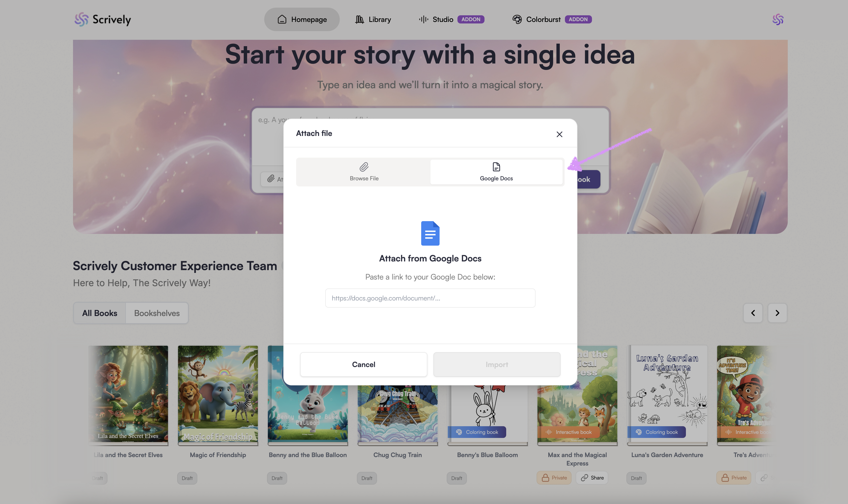Click the Browse File paperclip icon

(364, 167)
